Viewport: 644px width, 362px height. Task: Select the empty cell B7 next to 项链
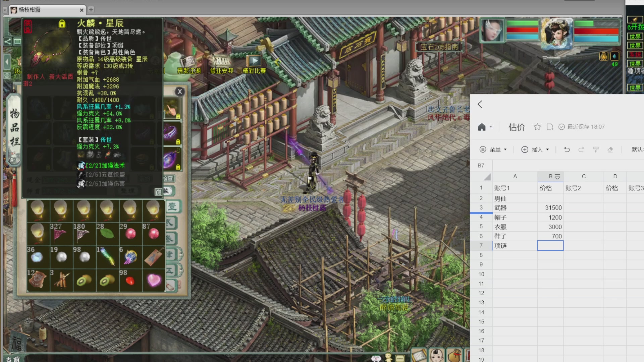[550, 246]
